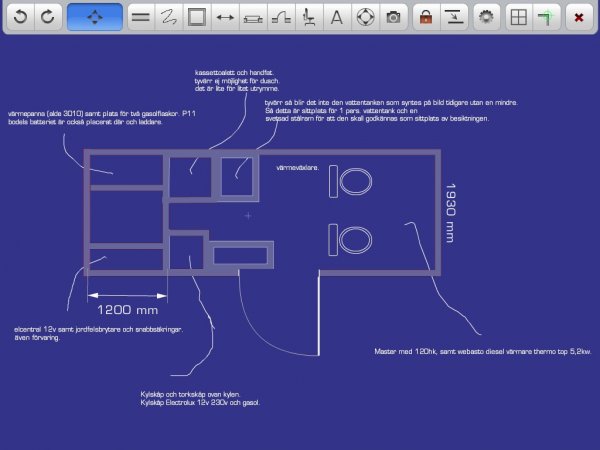Click the circular compass target icon
This screenshot has height=450, width=600.
point(365,17)
